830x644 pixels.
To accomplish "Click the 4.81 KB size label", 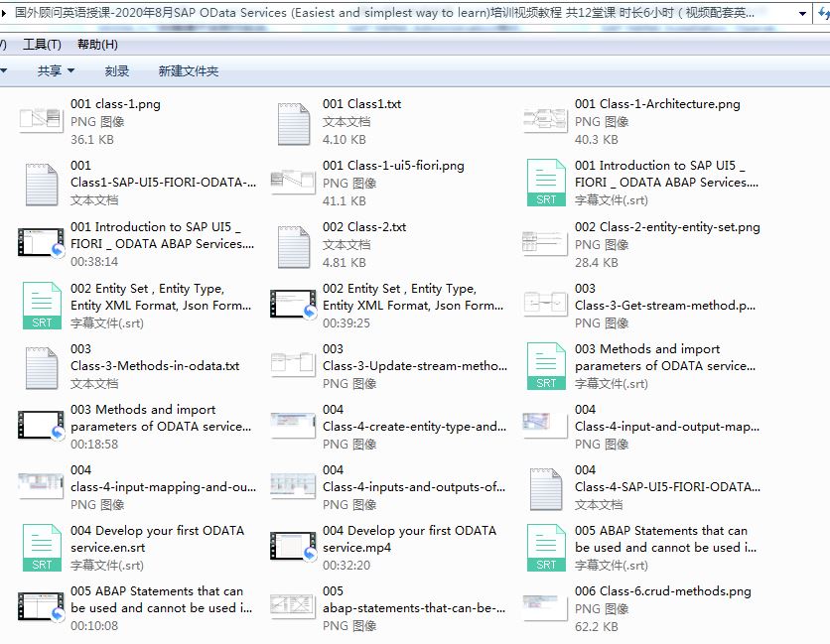I will coord(345,263).
